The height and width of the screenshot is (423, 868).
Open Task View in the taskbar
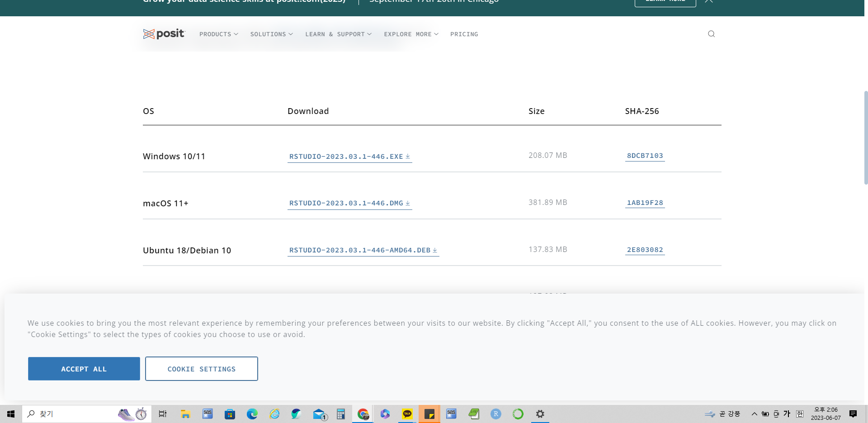163,414
